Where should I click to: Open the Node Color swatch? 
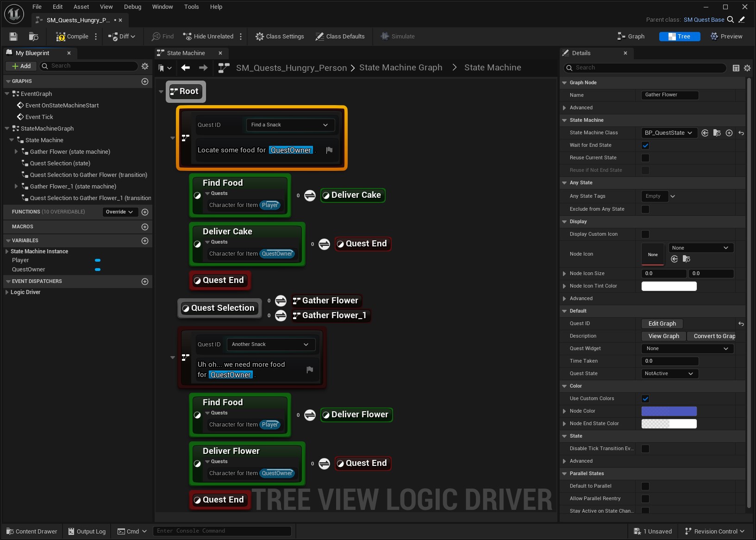[x=669, y=411]
